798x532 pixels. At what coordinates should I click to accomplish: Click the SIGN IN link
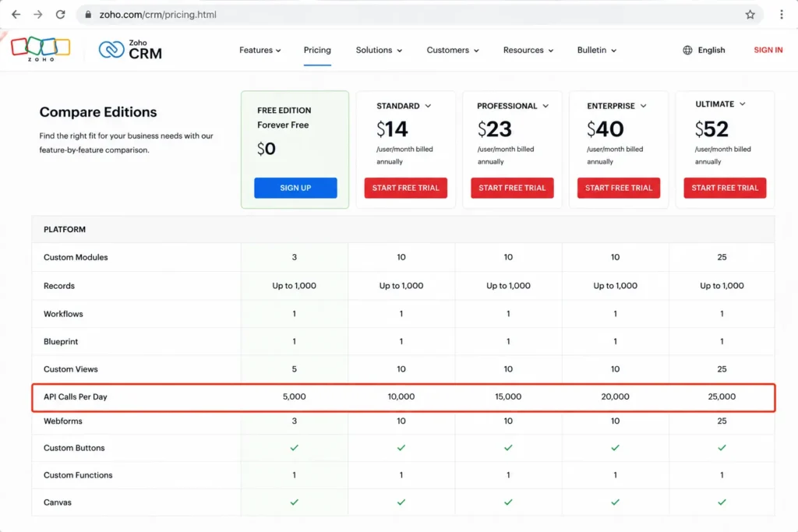tap(768, 50)
